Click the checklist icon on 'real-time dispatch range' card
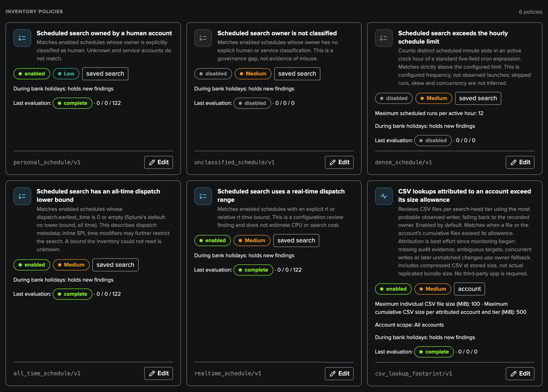 [203, 196]
